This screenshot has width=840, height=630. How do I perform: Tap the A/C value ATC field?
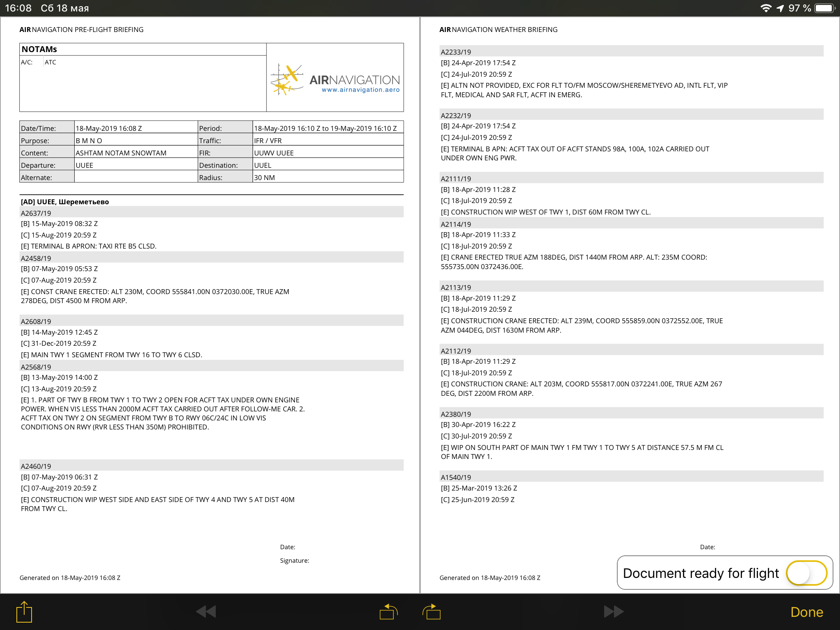pyautogui.click(x=50, y=62)
